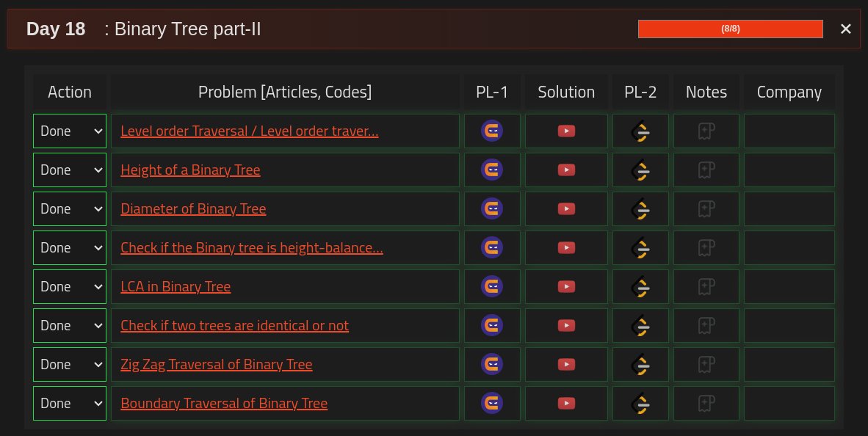Play YouTube solution for Level order Traversal
This screenshot has height=436, width=868.
pyautogui.click(x=566, y=131)
